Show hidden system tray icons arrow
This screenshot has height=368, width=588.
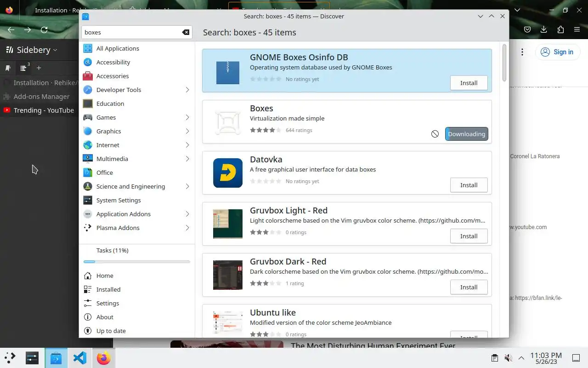[521, 358]
